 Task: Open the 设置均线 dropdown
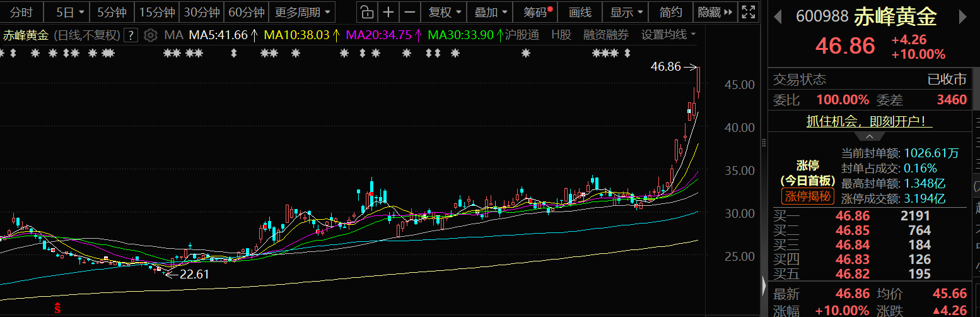coord(668,35)
